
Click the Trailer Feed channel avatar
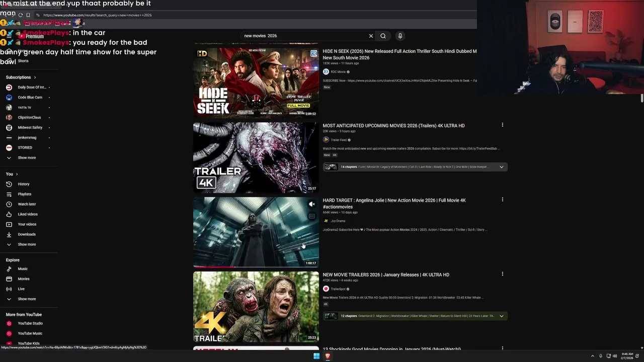click(326, 140)
